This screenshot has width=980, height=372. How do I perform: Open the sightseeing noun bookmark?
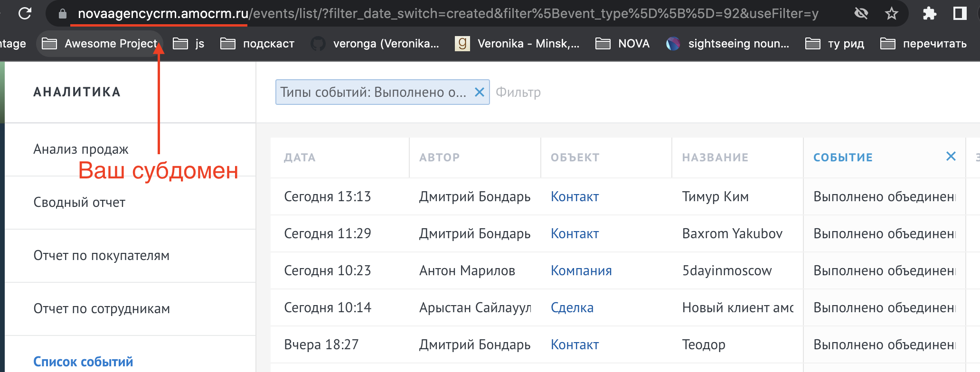(728, 44)
